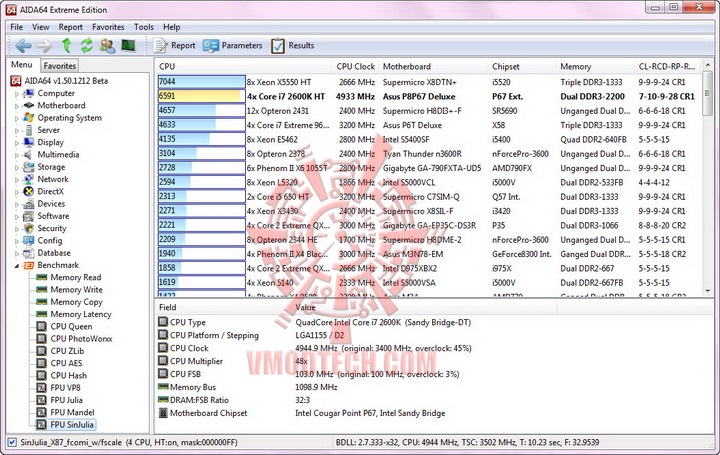Select the Motherboard Chipset field icon
The width and height of the screenshot is (720, 455).
(163, 413)
